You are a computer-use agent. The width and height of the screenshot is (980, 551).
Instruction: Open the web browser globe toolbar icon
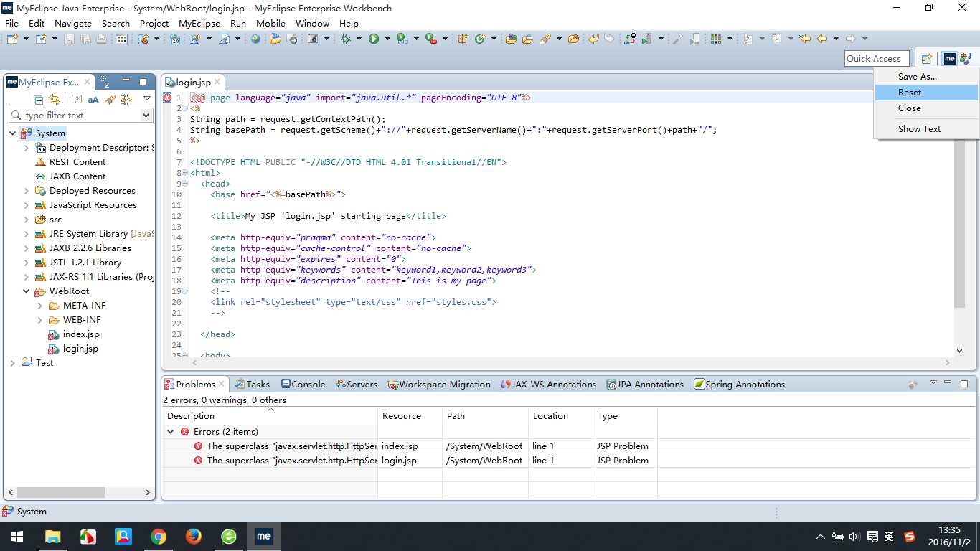tap(255, 39)
